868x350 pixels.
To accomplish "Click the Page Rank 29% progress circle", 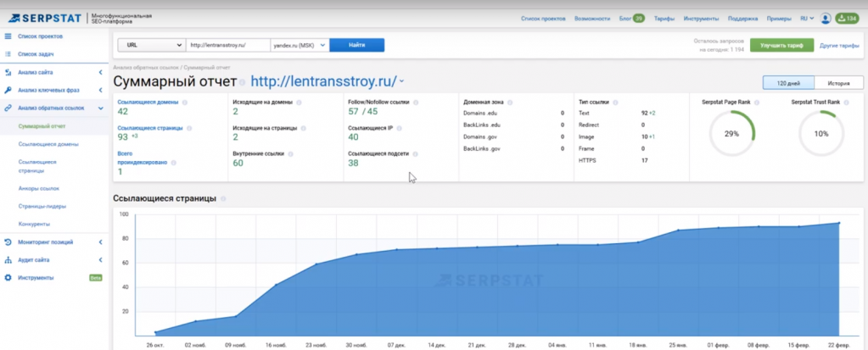I will (x=732, y=134).
